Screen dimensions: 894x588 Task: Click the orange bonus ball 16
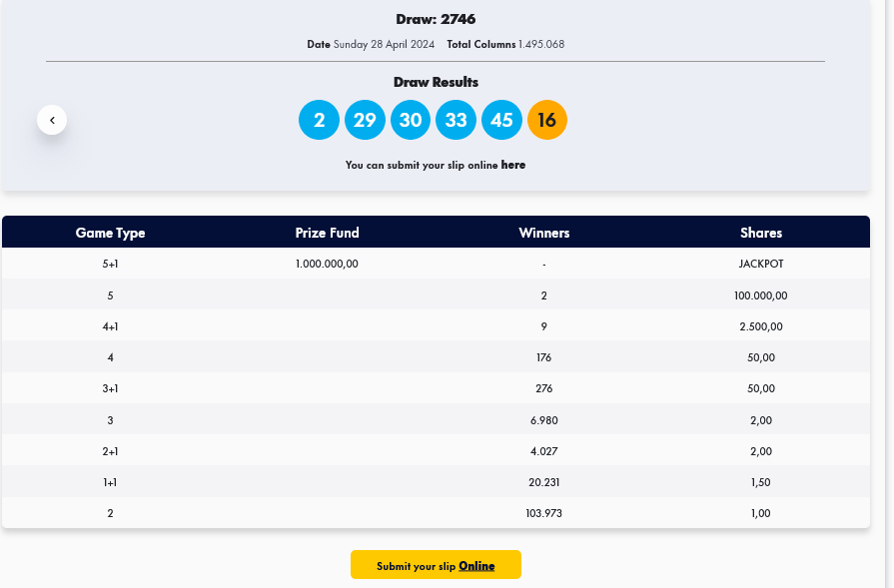(547, 120)
